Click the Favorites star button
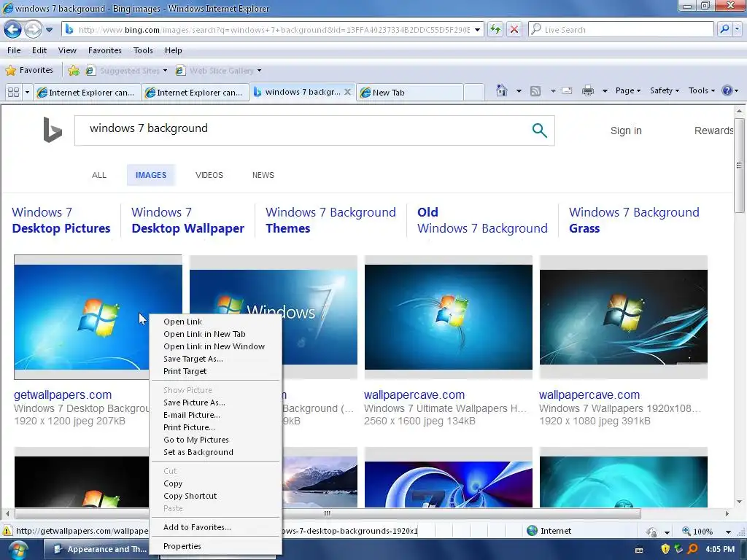 pyautogui.click(x=29, y=71)
